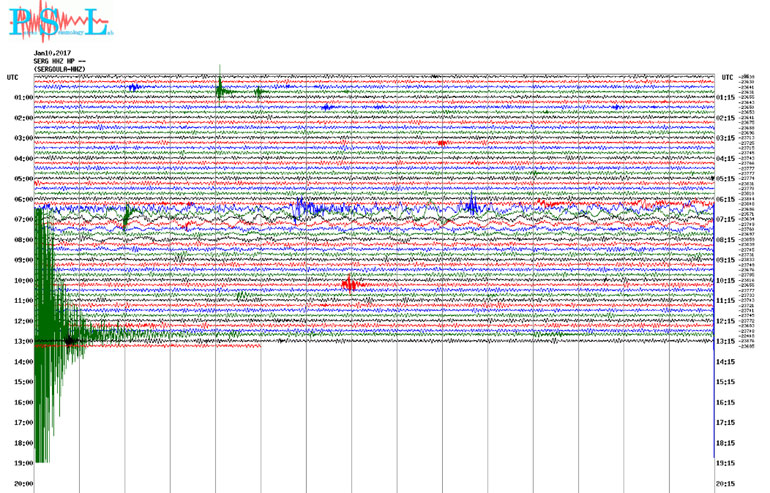
Task: Click the (SERGOULA-HHZ) station name
Action: pyautogui.click(x=61, y=69)
